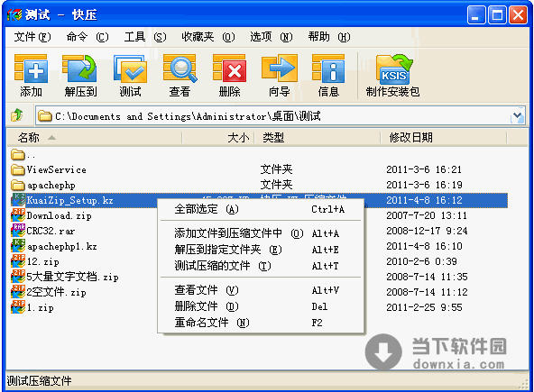Click the 1.zip file icon
Viewport: 534px width, 392px height.
point(18,307)
